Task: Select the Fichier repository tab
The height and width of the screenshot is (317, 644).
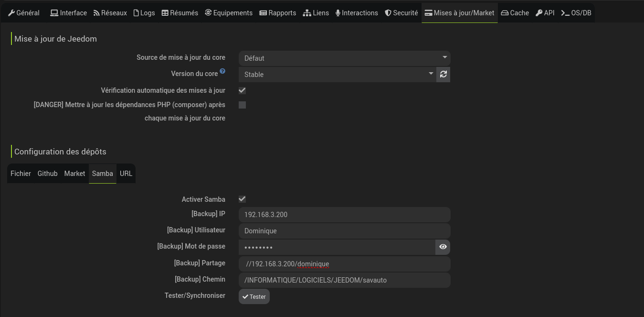Action: coord(21,174)
